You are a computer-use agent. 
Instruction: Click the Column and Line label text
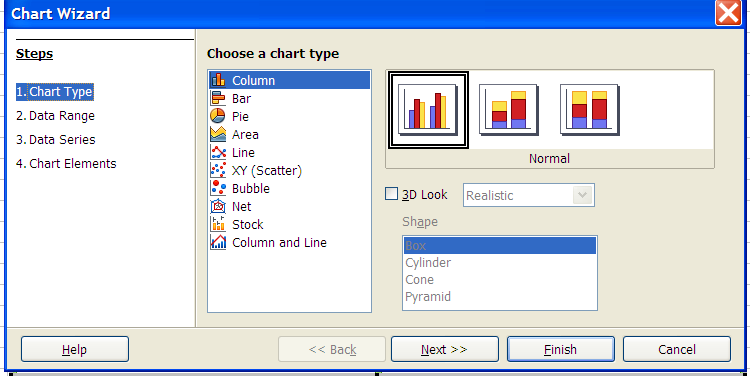coord(279,243)
